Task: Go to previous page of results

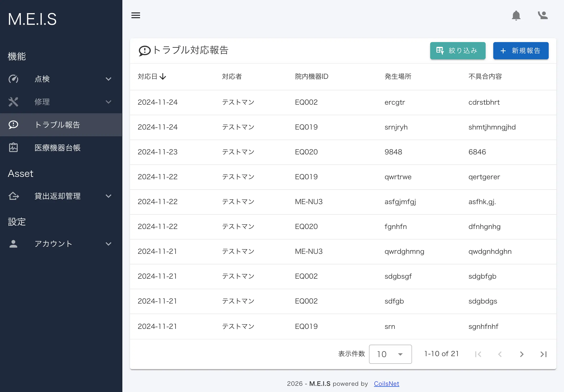Action: pyautogui.click(x=500, y=354)
